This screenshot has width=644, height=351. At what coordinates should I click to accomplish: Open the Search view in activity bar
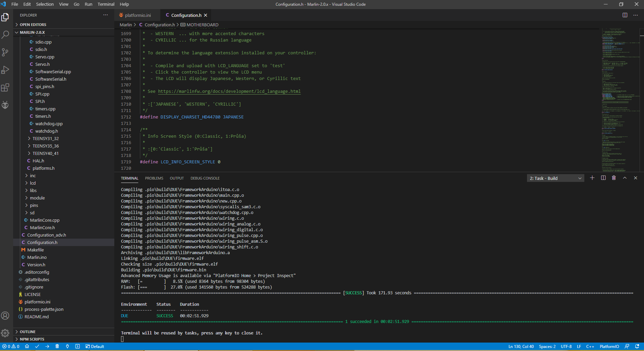pyautogui.click(x=5, y=35)
